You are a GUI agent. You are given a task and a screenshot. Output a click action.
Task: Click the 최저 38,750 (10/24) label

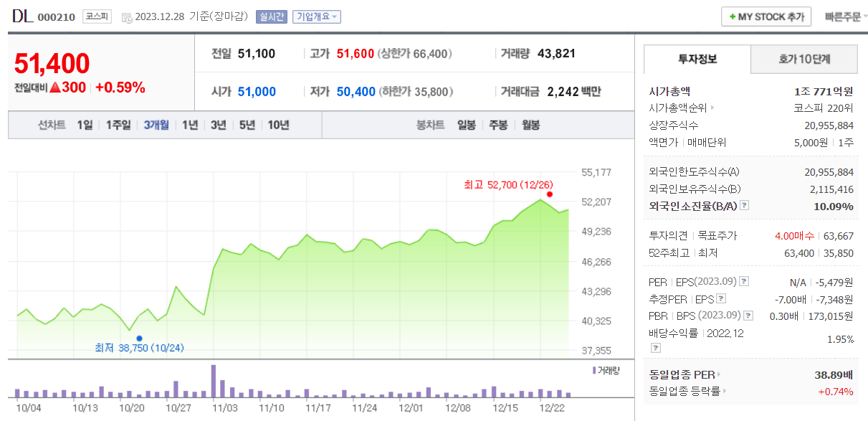140,348
